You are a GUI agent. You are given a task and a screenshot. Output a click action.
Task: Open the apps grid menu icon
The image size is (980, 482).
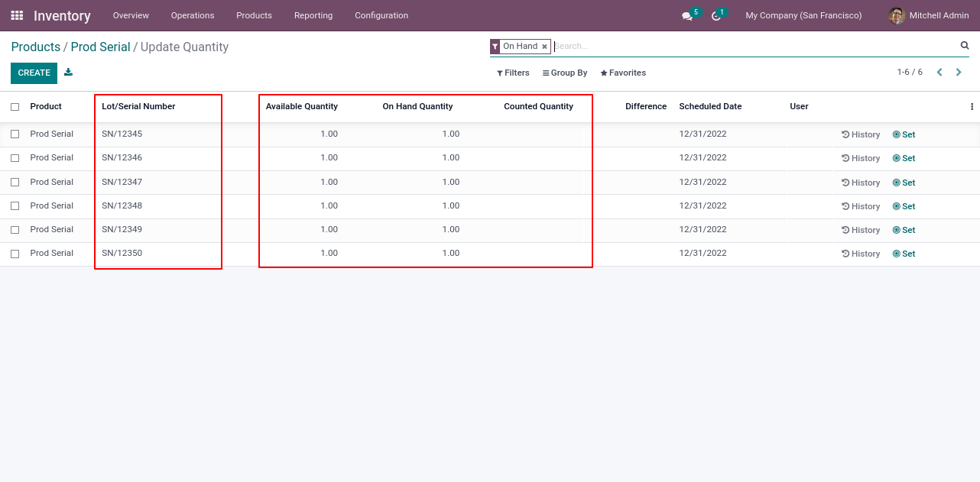pos(17,15)
